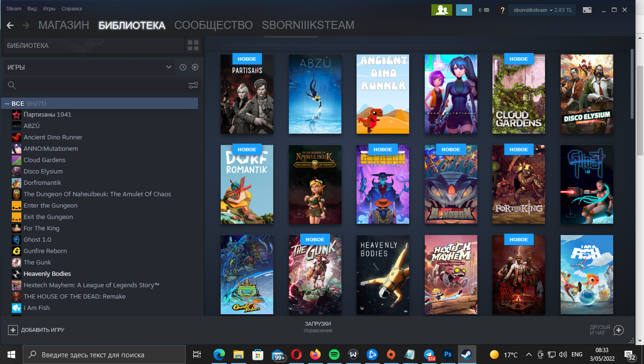Viewport: 644px width, 364px height.
Task: Open ЗАГРУЗКИ downloads manager
Action: [318, 327]
